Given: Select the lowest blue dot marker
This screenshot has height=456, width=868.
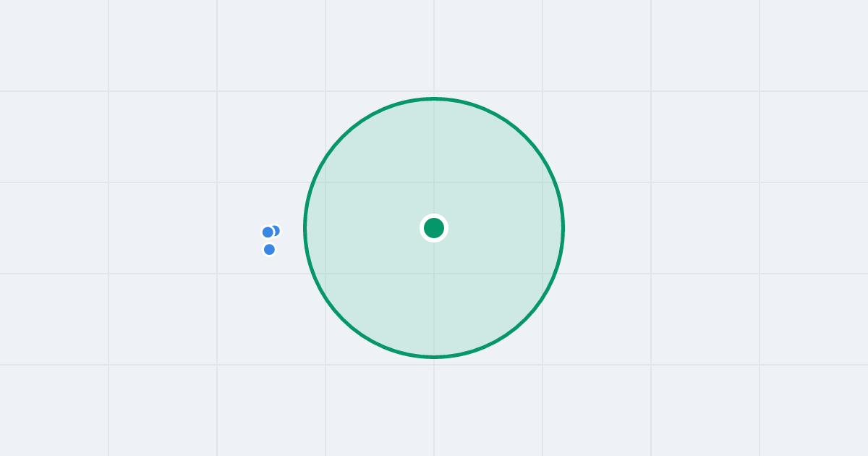Looking at the screenshot, I should (269, 250).
